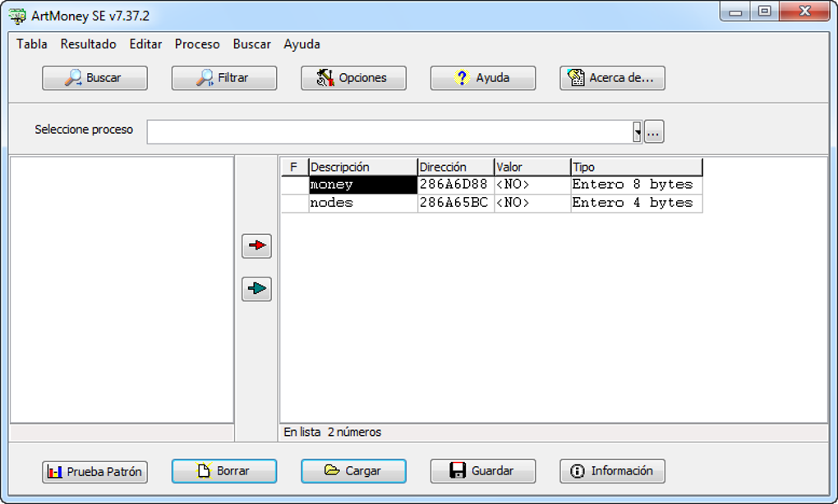Click the Guardar button

[482, 471]
